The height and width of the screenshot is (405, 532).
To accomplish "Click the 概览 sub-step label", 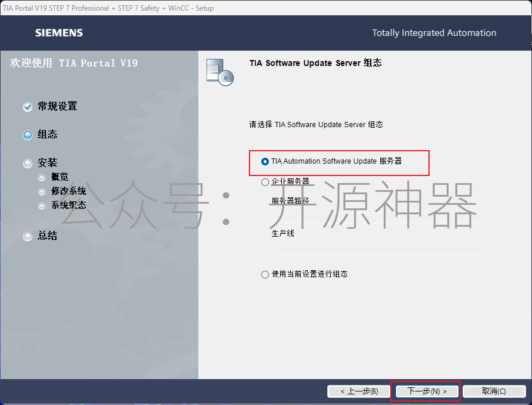I will point(59,177).
